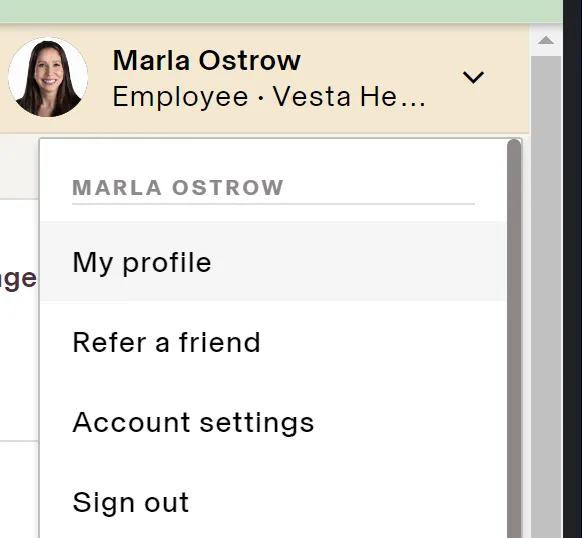This screenshot has height=538, width=582.
Task: Click divider line under MARLA OSTROW heading
Action: tap(274, 204)
